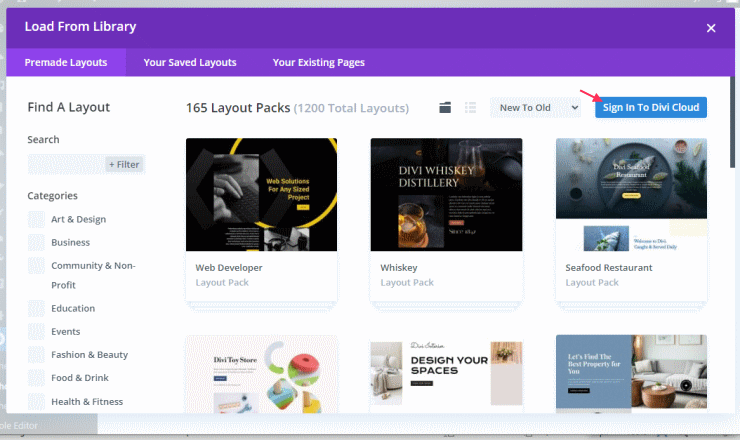Open the Premade Layouts tab
Image resolution: width=740 pixels, height=440 pixels.
click(x=66, y=62)
